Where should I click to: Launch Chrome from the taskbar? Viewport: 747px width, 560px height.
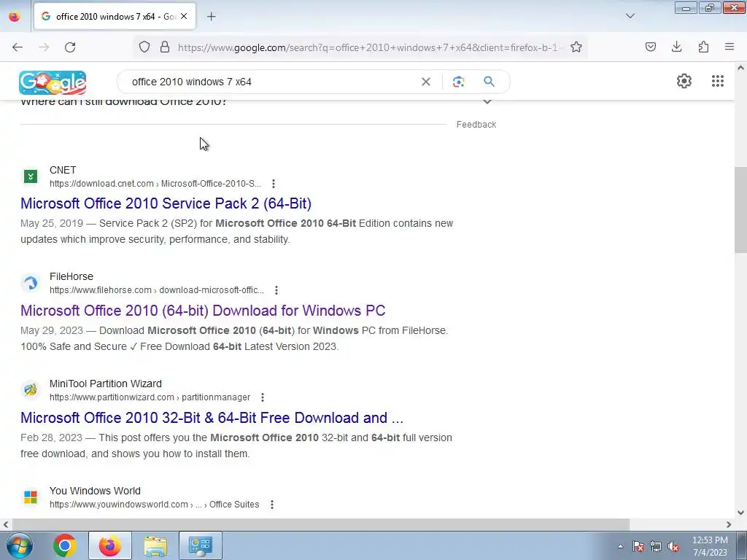(x=64, y=545)
